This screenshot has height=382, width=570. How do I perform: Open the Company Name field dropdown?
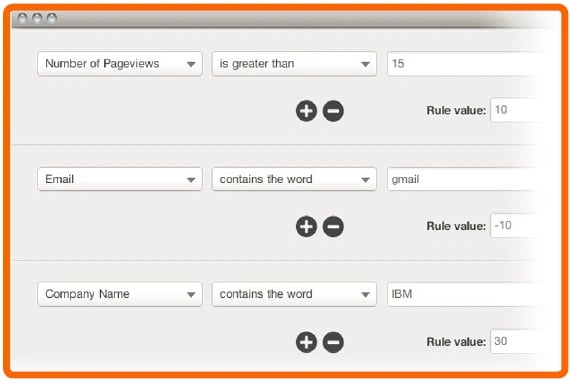tap(120, 294)
